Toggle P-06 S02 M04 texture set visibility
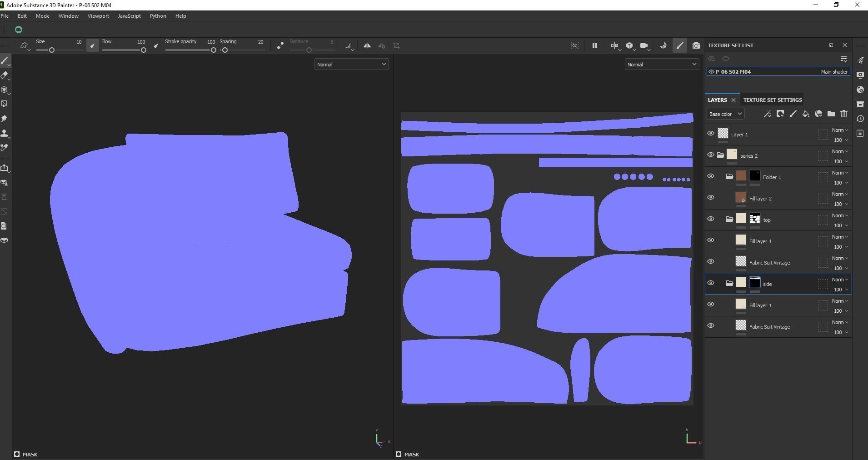This screenshot has width=868, height=460. click(711, 72)
